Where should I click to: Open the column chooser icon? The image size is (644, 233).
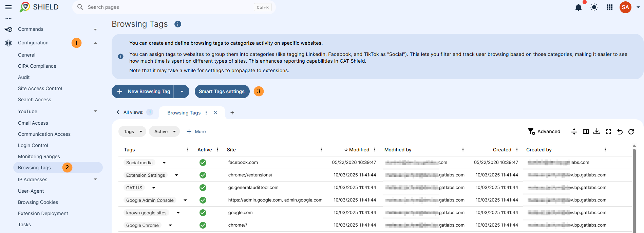coord(586,132)
